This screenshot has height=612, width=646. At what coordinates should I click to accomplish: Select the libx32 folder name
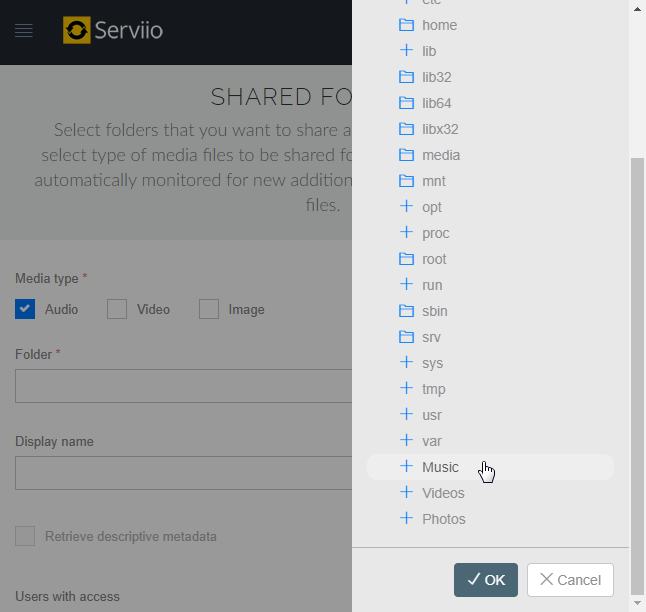[440, 129]
